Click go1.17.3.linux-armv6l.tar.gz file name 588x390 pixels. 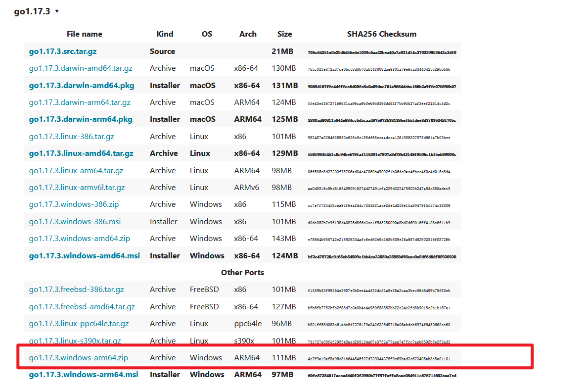[x=77, y=188]
